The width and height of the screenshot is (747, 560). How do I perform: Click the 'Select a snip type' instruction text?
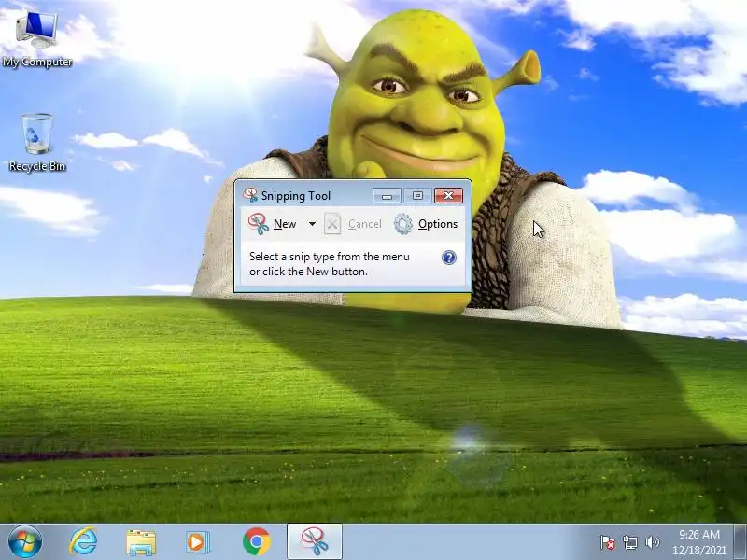[330, 264]
